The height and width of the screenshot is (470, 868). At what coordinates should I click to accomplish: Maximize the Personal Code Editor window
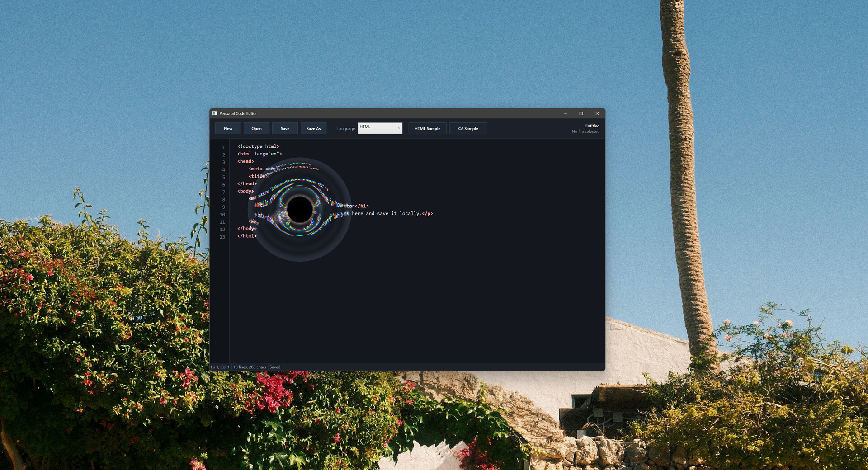coord(581,113)
